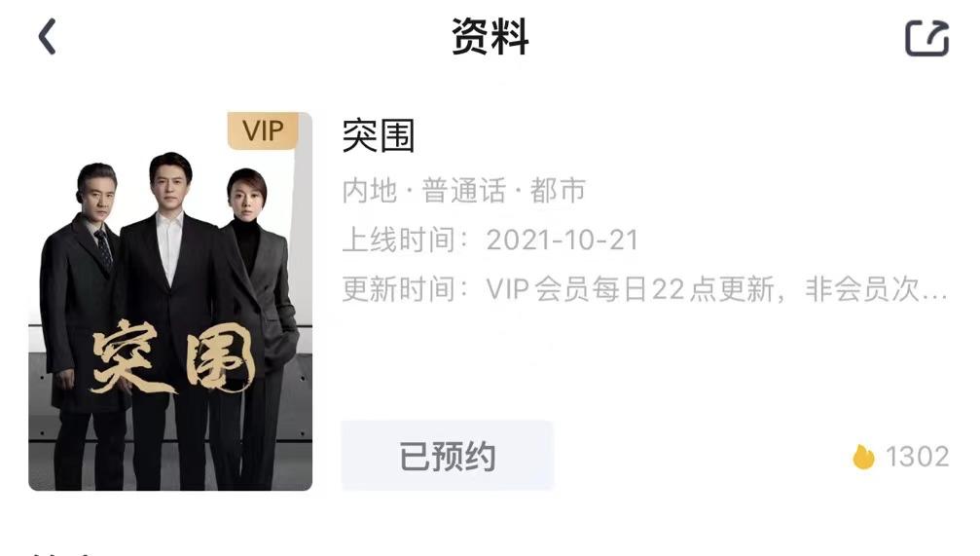The height and width of the screenshot is (556, 980).
Task: Toggle the 已预约 reservation button
Action: tap(447, 456)
